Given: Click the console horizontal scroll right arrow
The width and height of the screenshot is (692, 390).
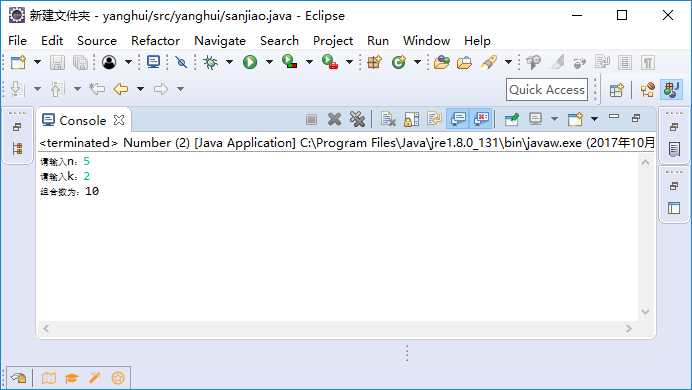Looking at the screenshot, I should (628, 328).
